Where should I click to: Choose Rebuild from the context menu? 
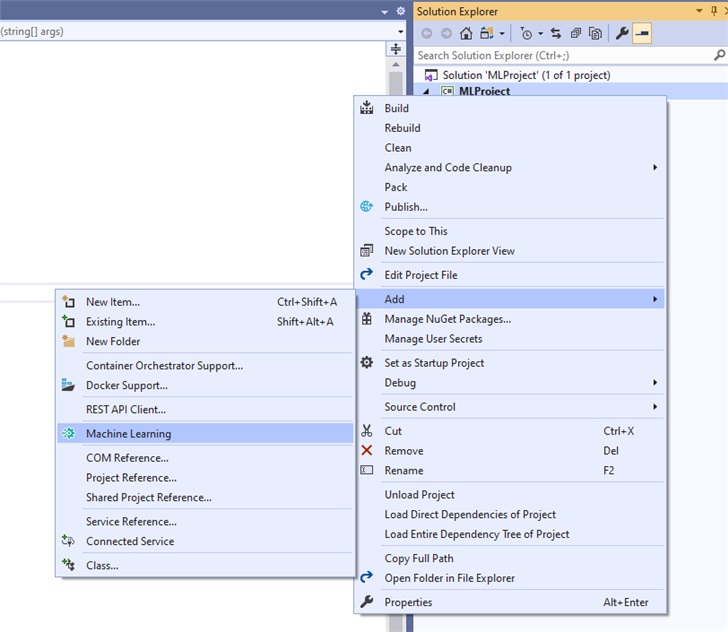[511, 128]
